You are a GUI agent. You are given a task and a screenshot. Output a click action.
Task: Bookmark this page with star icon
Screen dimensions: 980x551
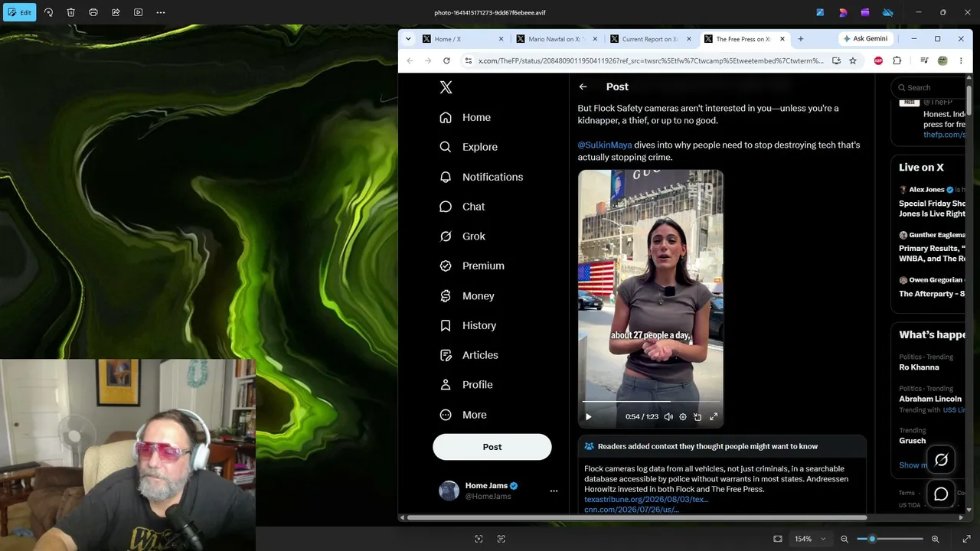click(853, 60)
